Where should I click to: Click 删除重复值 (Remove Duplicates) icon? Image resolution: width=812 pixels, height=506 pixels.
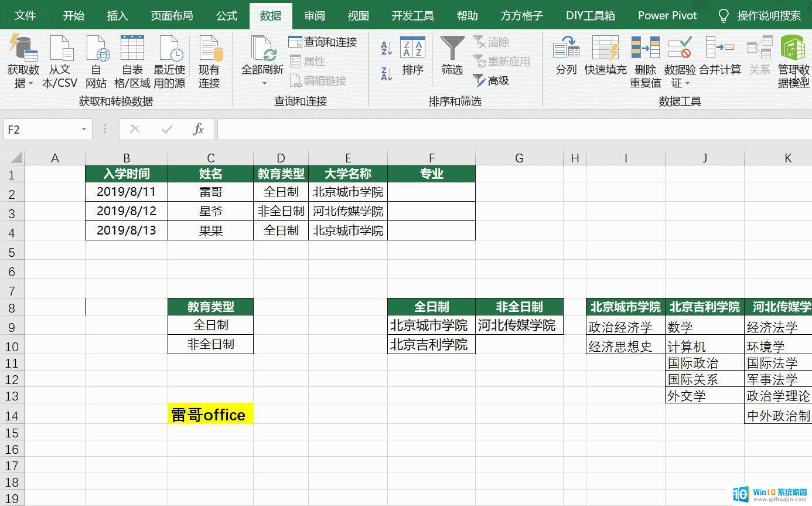pos(646,48)
